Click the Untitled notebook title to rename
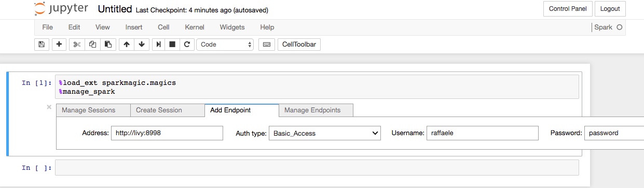644x188 pixels. point(115,9)
